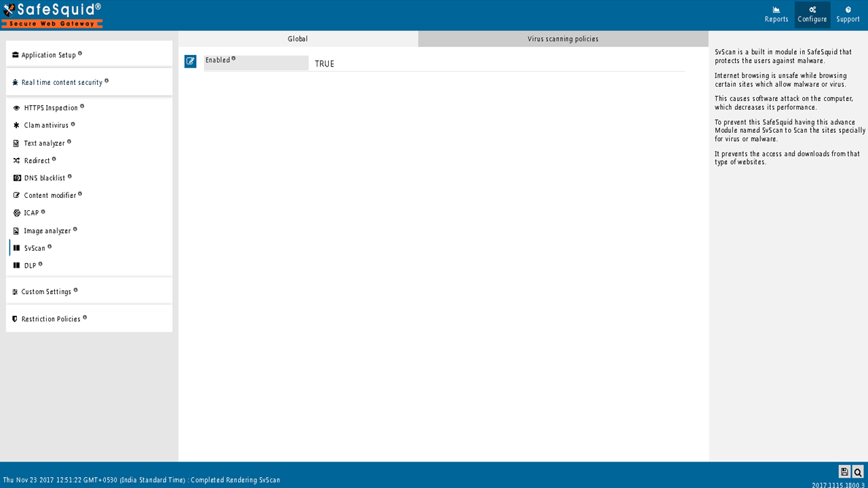Switch to the Global tab
The image size is (868, 488).
pos(298,39)
